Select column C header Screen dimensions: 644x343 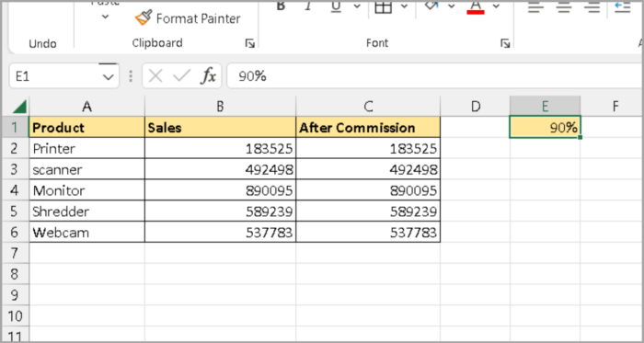pyautogui.click(x=368, y=107)
